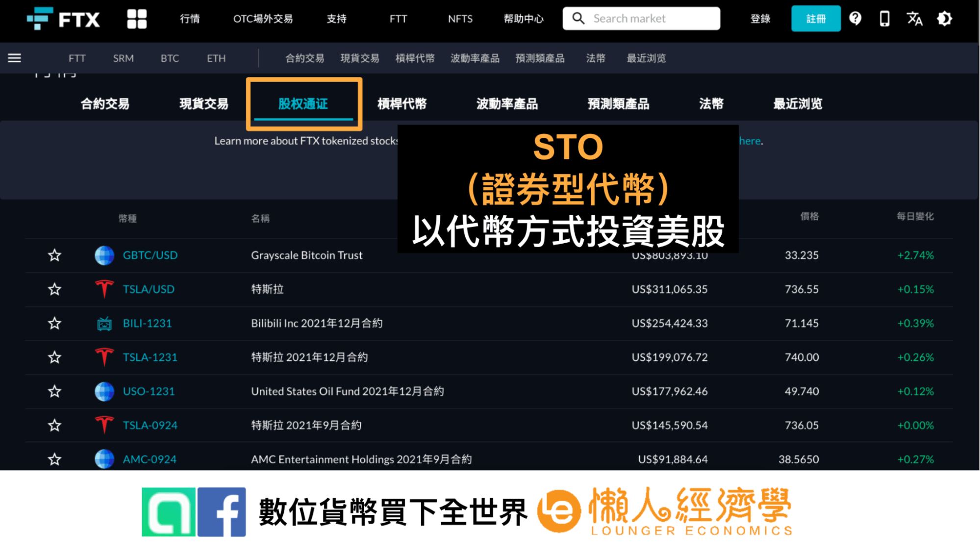Open the 支持 top menu
Screen dimensions: 980x557
click(337, 19)
